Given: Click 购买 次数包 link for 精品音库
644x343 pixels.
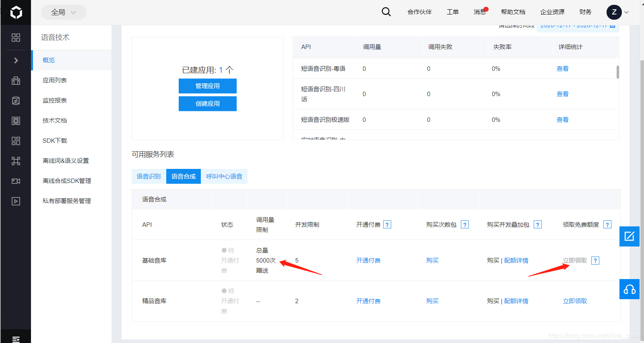Looking at the screenshot, I should point(432,301).
